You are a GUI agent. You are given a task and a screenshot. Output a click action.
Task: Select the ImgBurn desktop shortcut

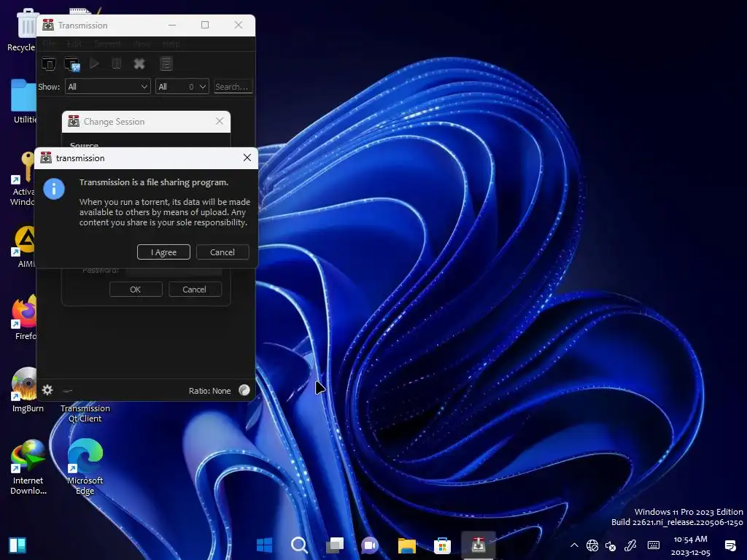[27, 389]
